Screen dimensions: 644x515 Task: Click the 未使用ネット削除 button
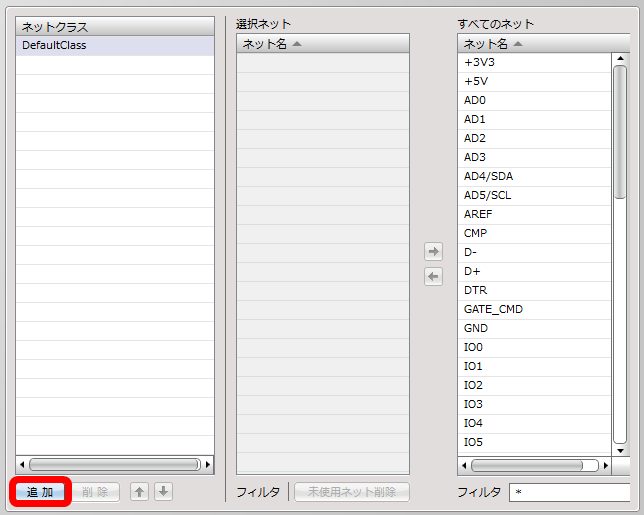point(352,492)
